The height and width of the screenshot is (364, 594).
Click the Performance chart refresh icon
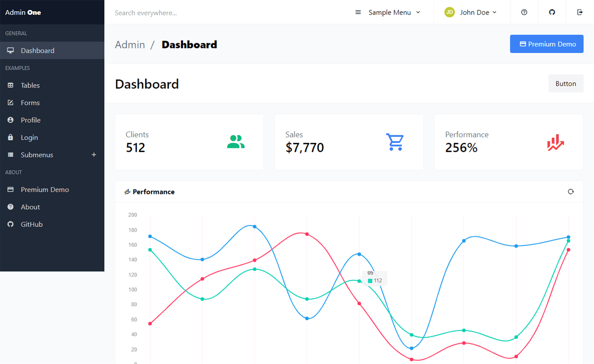(571, 192)
